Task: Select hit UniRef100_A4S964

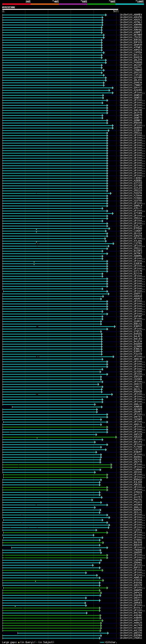Action: pos(131,505)
